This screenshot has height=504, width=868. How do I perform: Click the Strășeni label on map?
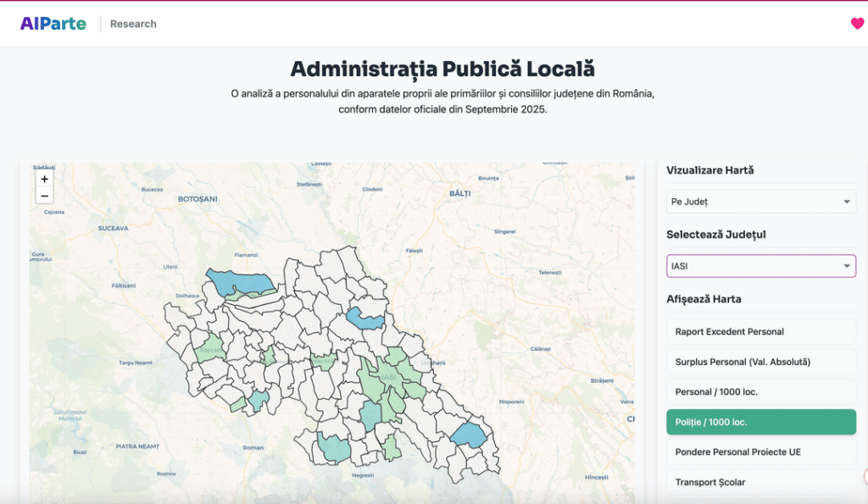(602, 380)
